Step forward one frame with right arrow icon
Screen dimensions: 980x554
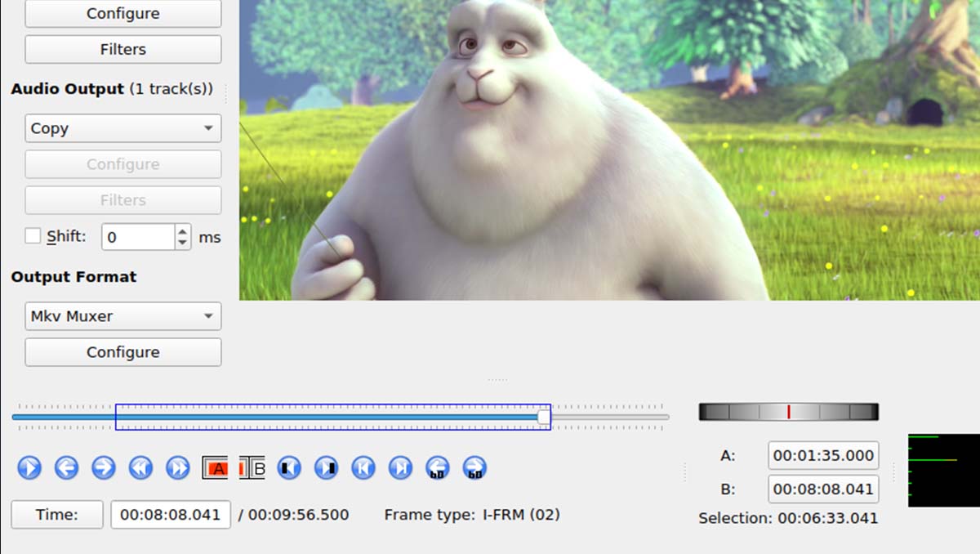(x=103, y=467)
